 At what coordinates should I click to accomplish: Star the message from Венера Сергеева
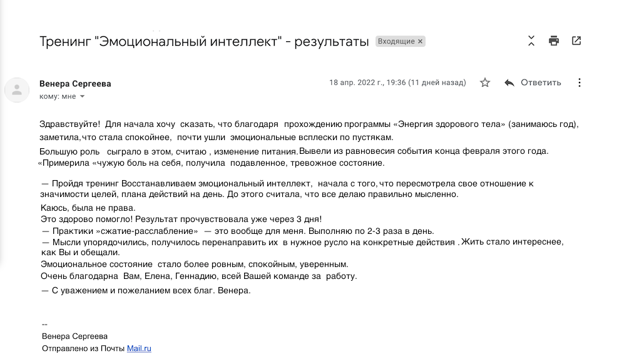pyautogui.click(x=484, y=83)
